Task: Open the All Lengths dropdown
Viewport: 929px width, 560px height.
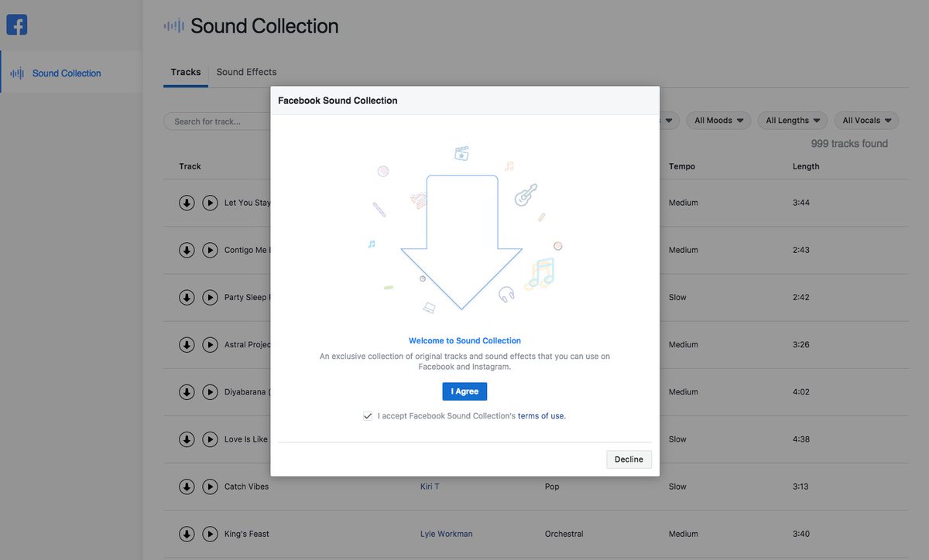Action: [793, 121]
